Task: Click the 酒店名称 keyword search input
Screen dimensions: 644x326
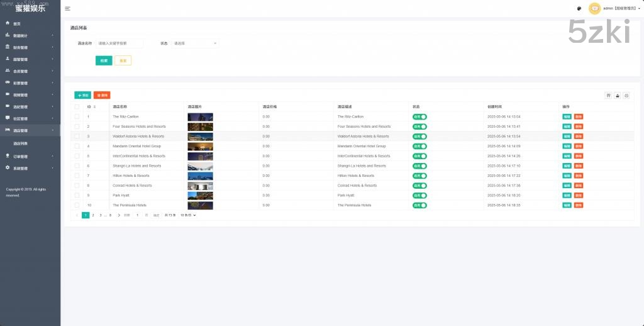Action: point(119,43)
